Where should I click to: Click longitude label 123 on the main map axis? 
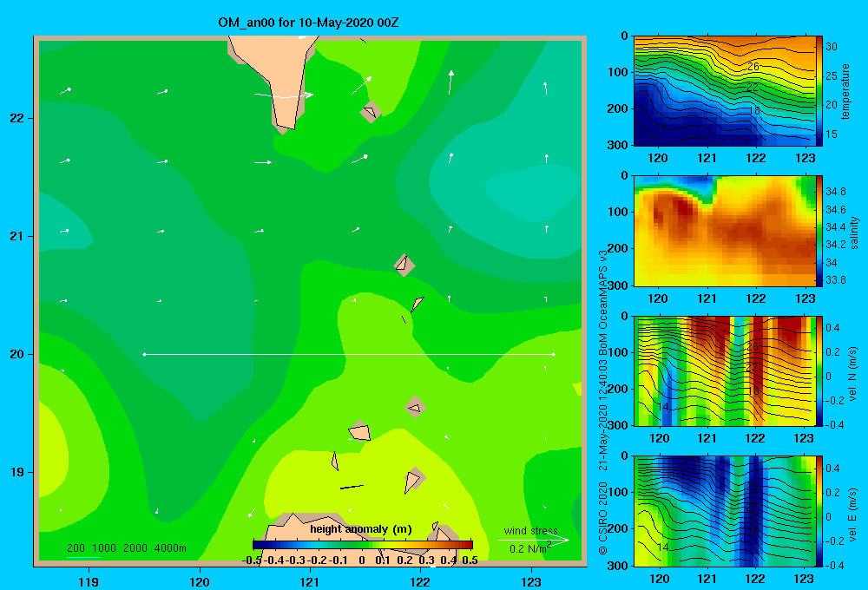coord(531,581)
